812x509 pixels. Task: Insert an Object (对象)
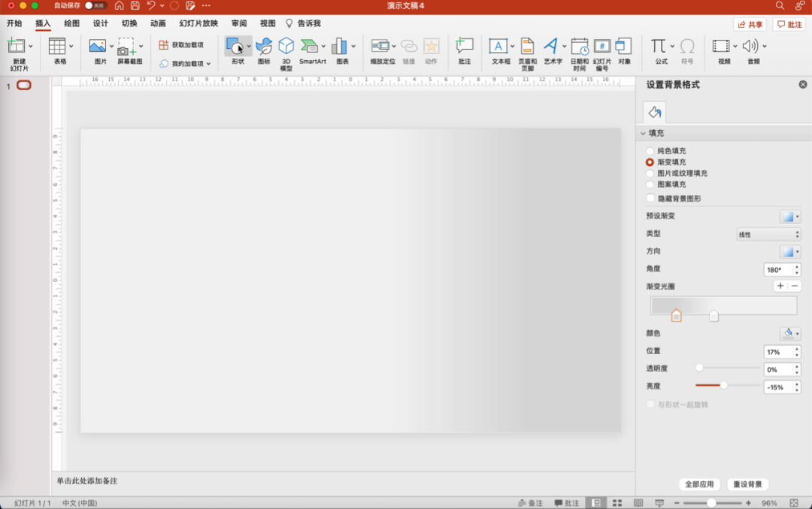623,46
